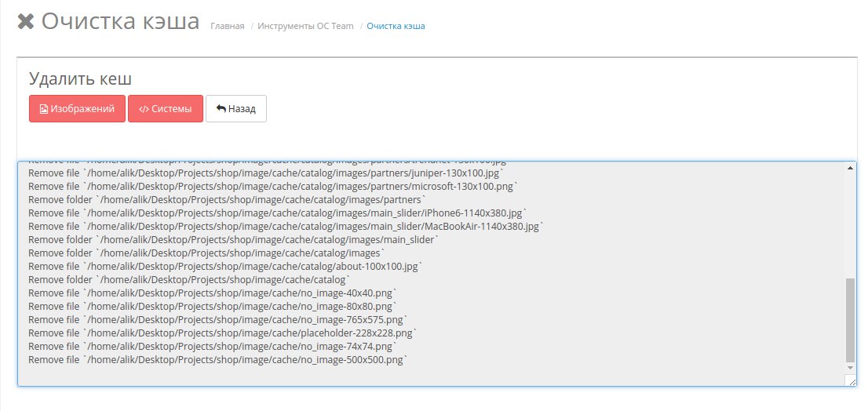Click the textarea resize handle corner

pyautogui.click(x=850, y=380)
